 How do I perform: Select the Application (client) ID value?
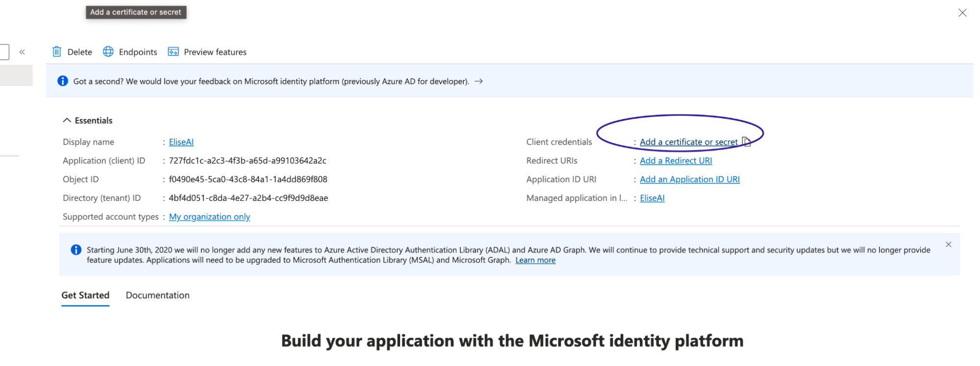(x=248, y=161)
